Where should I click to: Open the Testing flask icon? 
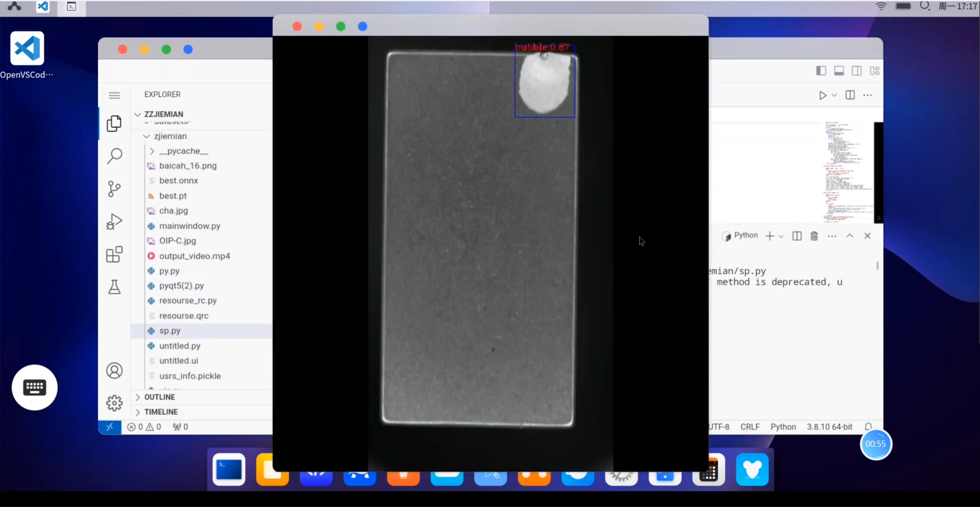tap(114, 287)
